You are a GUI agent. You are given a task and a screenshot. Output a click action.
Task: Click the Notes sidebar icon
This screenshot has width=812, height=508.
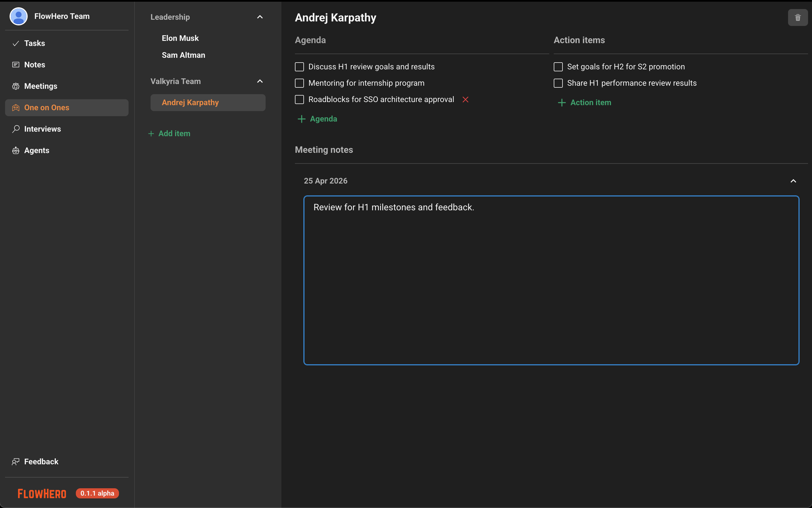click(16, 65)
